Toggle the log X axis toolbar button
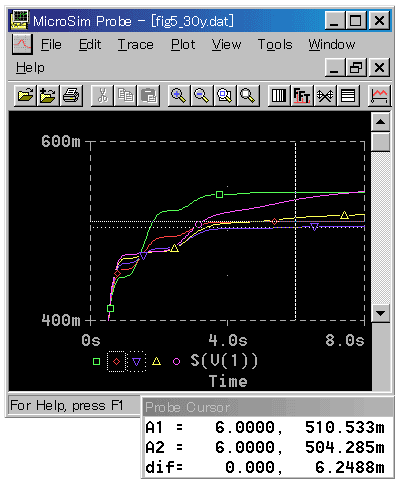 tap(279, 96)
